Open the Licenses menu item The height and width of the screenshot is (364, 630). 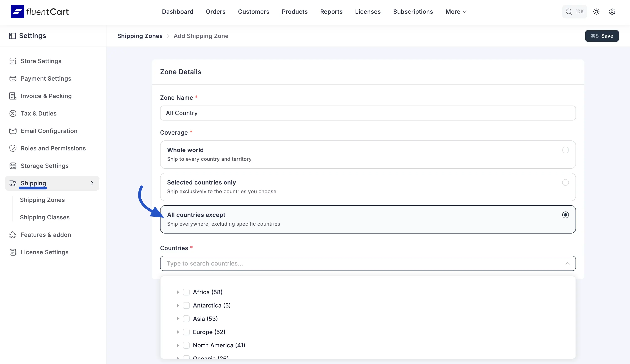click(x=368, y=11)
